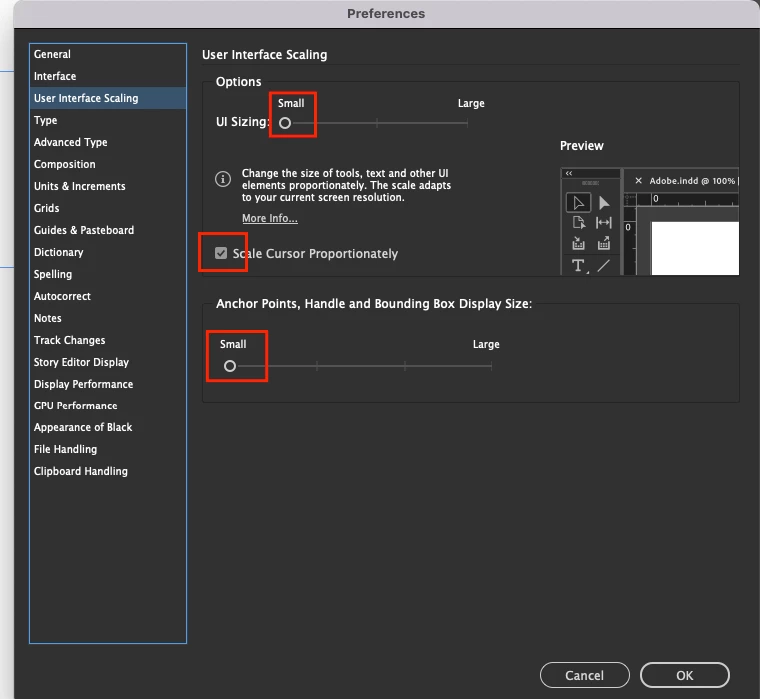Open GPU Performance preferences
Image resolution: width=760 pixels, height=699 pixels.
108,405
